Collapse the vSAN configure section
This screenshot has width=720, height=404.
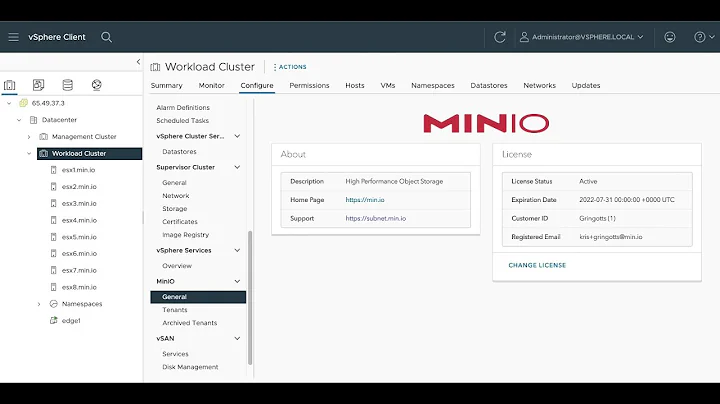(x=237, y=338)
